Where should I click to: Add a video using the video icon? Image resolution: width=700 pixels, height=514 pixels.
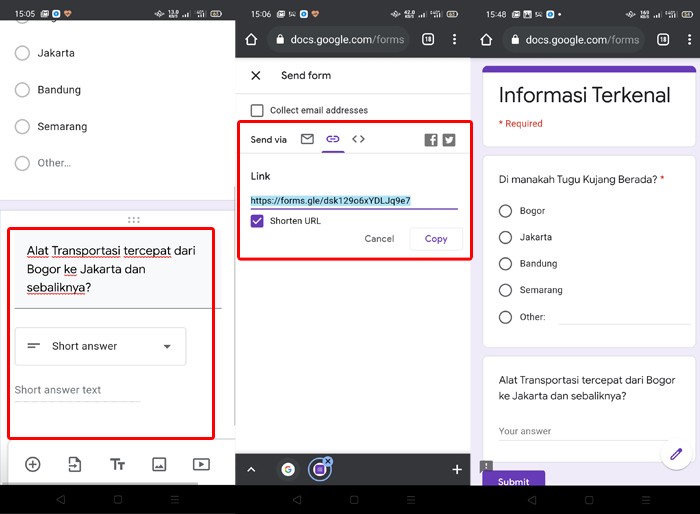(x=201, y=464)
